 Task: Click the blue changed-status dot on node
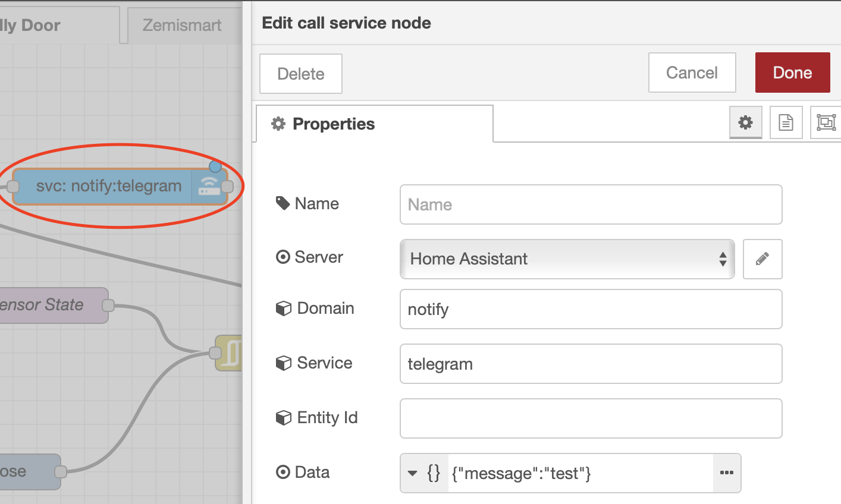coord(215,166)
